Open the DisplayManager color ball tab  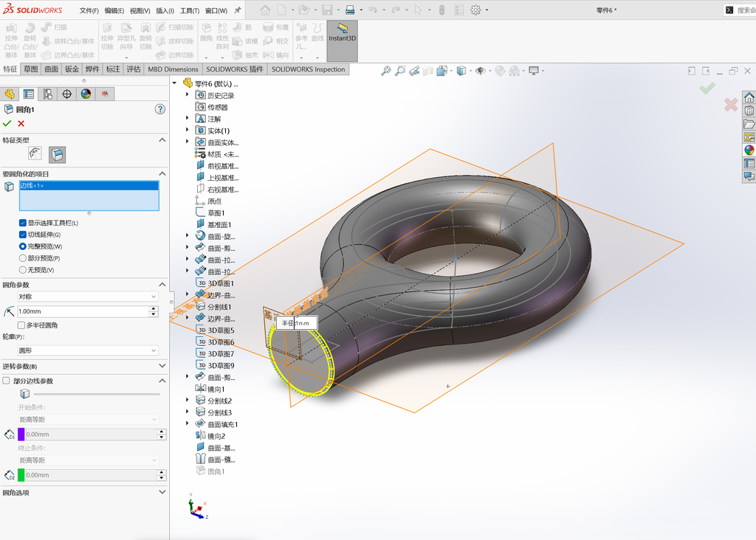point(86,94)
